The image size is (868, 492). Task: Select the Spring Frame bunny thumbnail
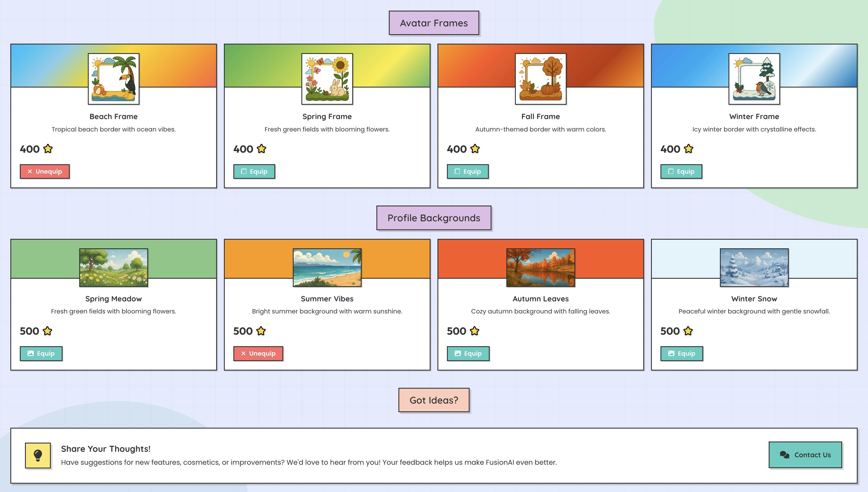click(x=327, y=79)
